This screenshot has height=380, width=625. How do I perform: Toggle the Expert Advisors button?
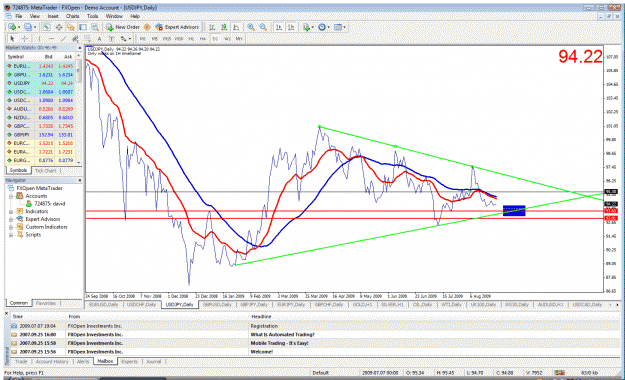[x=177, y=27]
